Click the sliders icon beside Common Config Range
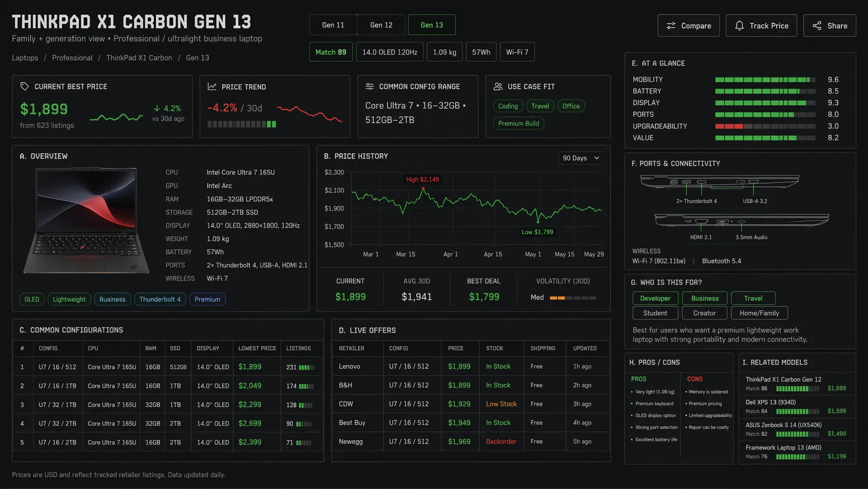Image resolution: width=868 pixels, height=489 pixels. pos(370,86)
